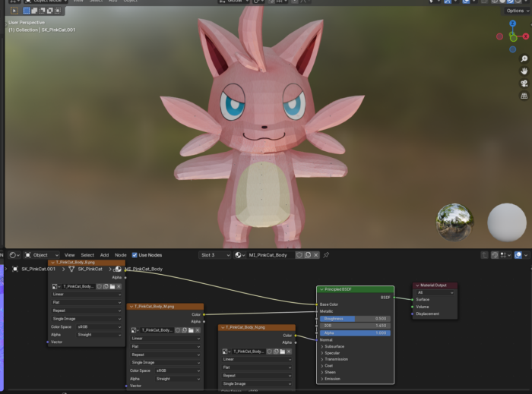Image resolution: width=532 pixels, height=394 pixels.
Task: Click the pan hand icon in viewport
Action: tap(524, 71)
